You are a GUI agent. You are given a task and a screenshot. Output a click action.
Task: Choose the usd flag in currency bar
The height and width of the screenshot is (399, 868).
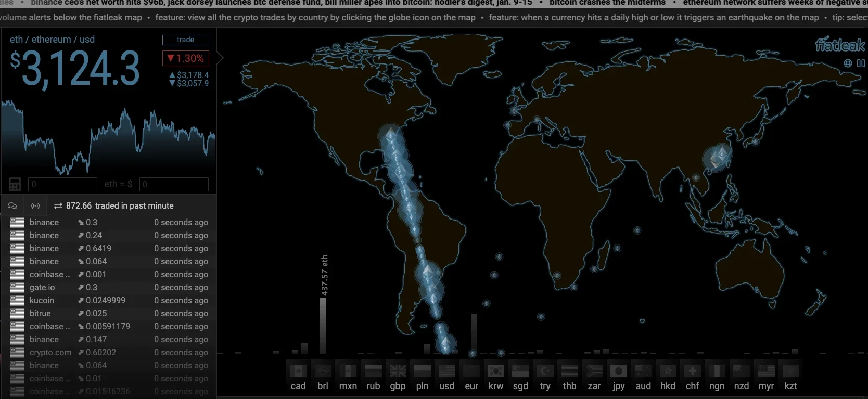446,371
